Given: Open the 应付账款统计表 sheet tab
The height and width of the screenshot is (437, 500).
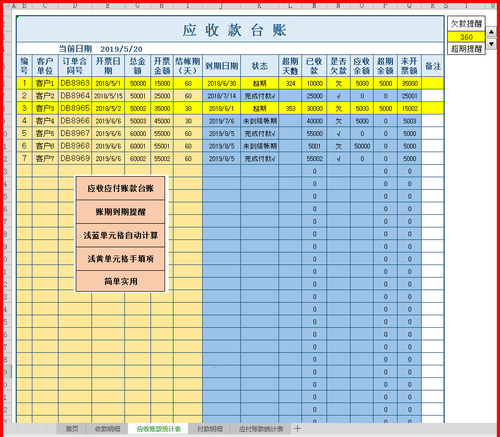Looking at the screenshot, I should tap(261, 429).
